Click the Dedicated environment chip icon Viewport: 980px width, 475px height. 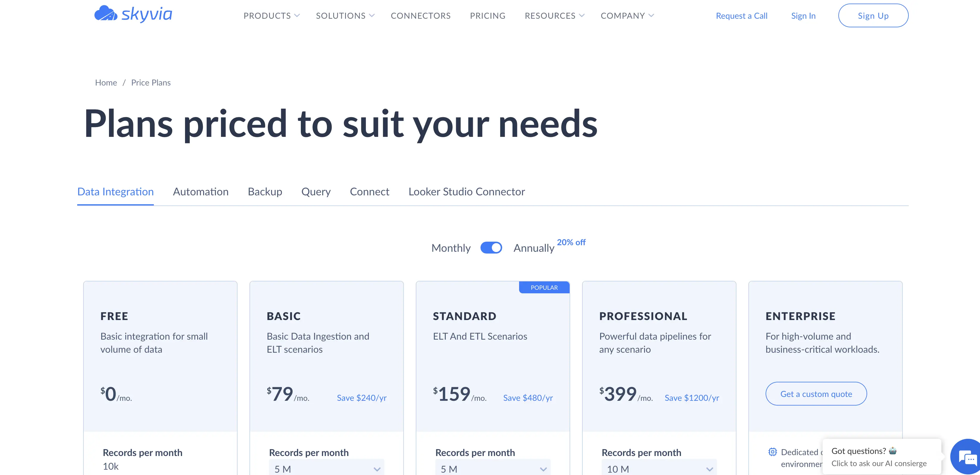tap(772, 452)
